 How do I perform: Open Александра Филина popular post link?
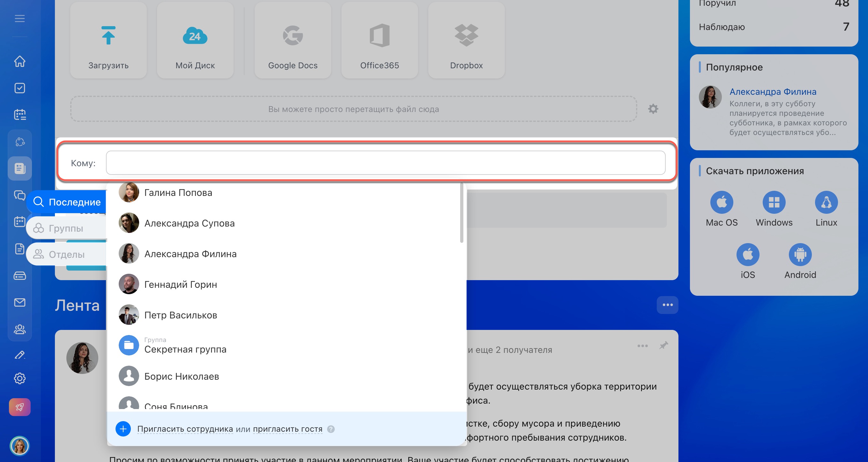click(773, 92)
